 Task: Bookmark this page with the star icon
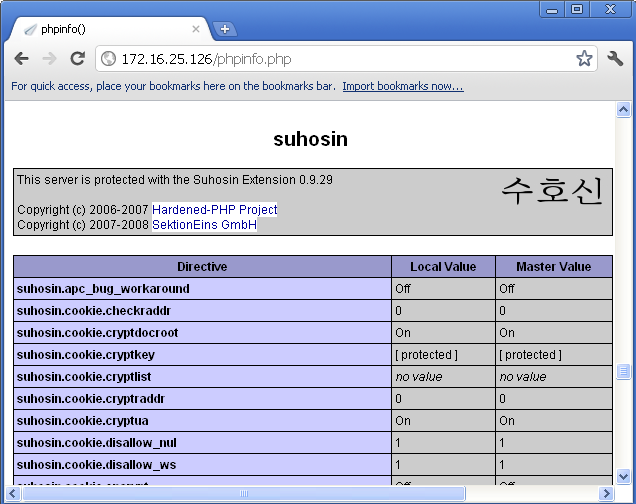tap(584, 59)
